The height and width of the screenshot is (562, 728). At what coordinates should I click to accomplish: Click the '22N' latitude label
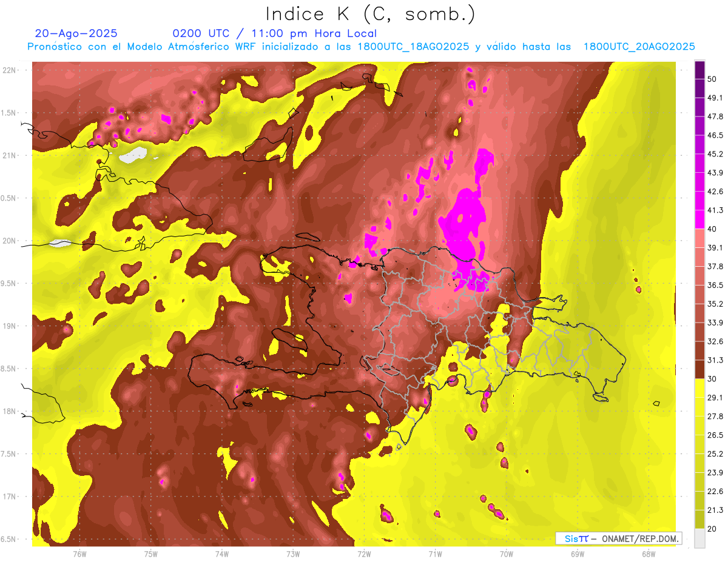[10, 70]
